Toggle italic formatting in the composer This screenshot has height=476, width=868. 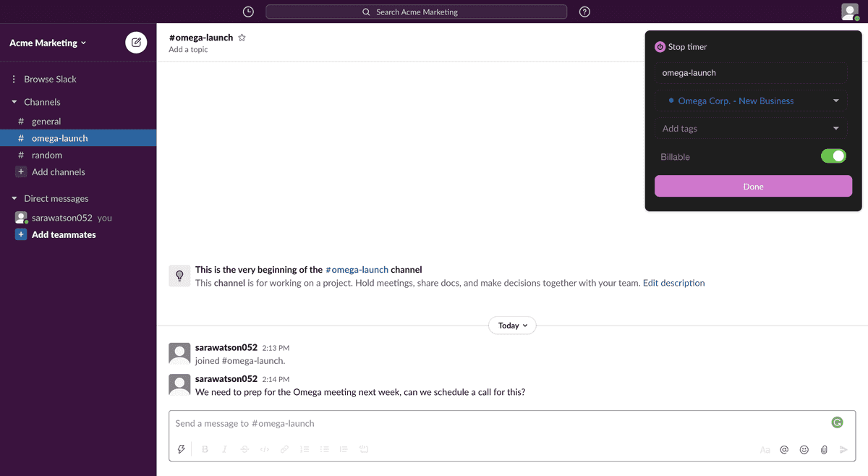pos(224,449)
